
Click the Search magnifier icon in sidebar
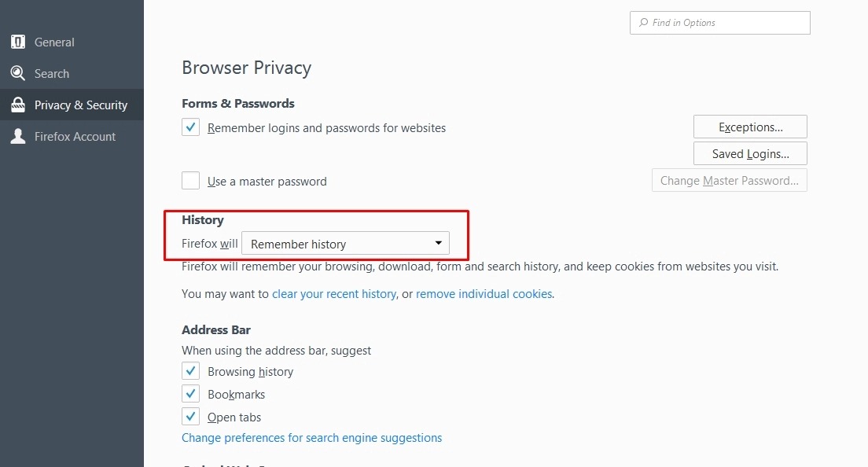[17, 74]
